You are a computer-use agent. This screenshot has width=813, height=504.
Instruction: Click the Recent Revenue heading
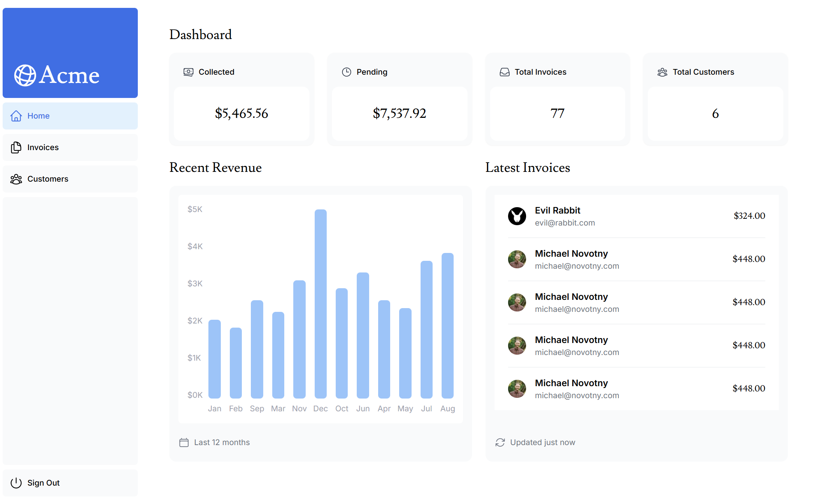tap(216, 168)
